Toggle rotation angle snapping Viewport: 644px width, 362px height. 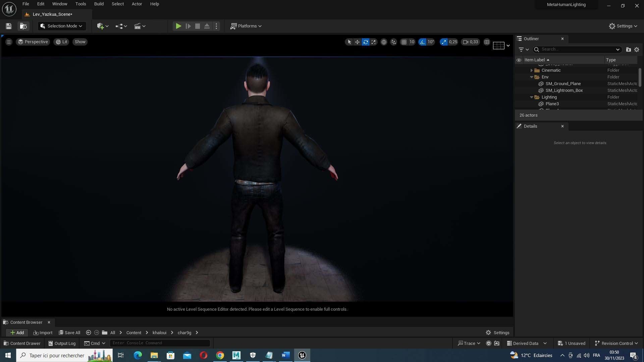(422, 42)
